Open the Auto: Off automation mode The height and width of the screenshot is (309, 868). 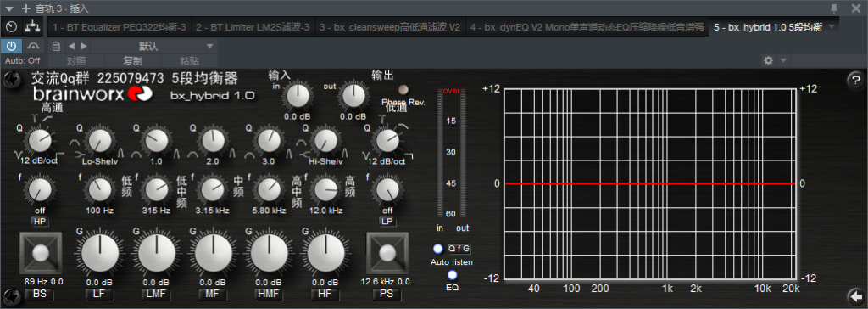(22, 60)
